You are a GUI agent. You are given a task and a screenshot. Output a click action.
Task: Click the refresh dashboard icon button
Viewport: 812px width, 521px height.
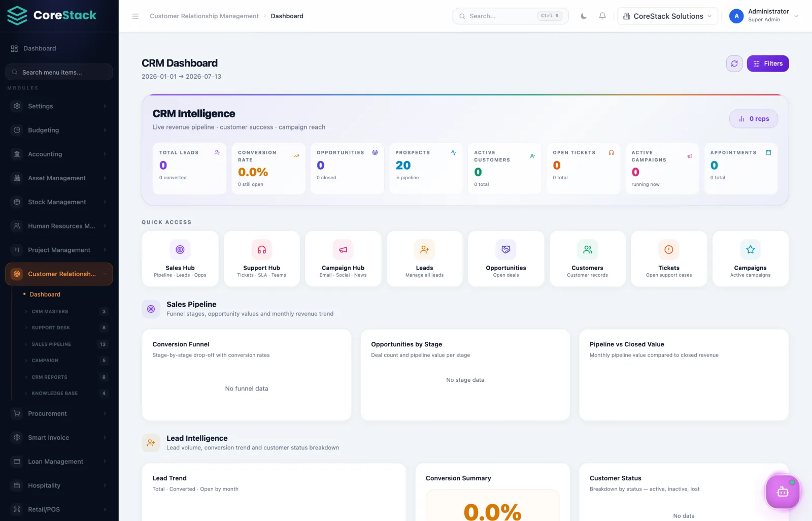pyautogui.click(x=734, y=63)
